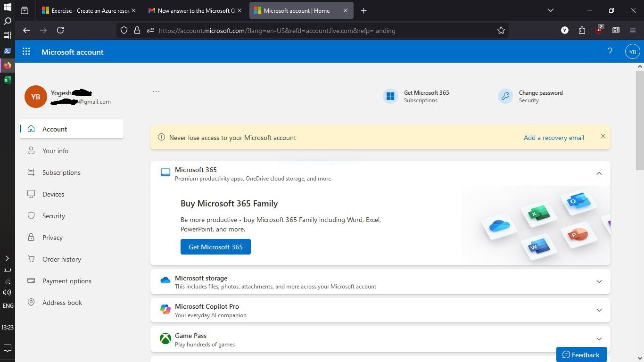Open the Excel taskbar icon

[8, 80]
